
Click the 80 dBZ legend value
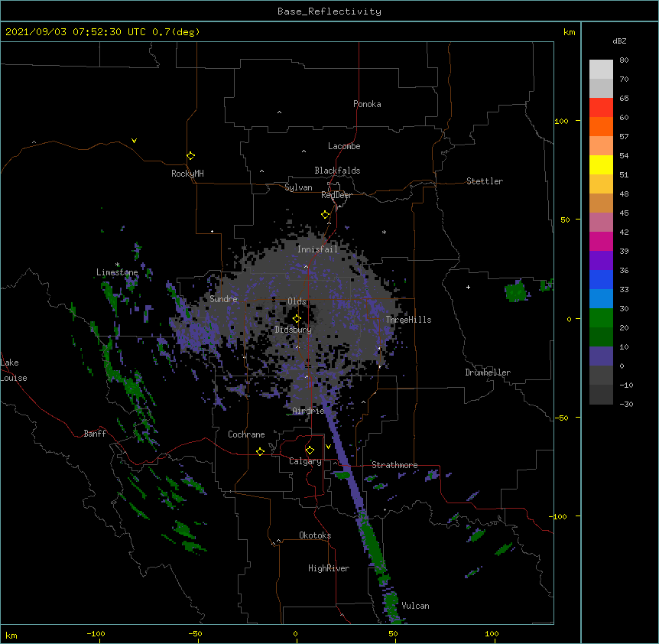click(624, 60)
